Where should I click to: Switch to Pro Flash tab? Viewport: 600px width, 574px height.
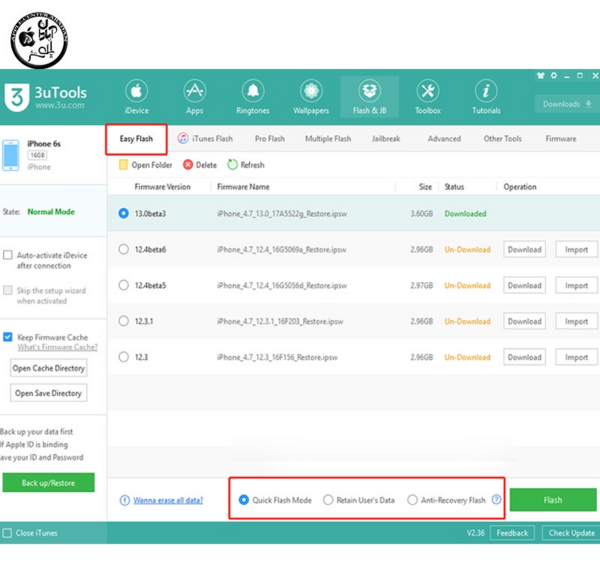coord(270,139)
